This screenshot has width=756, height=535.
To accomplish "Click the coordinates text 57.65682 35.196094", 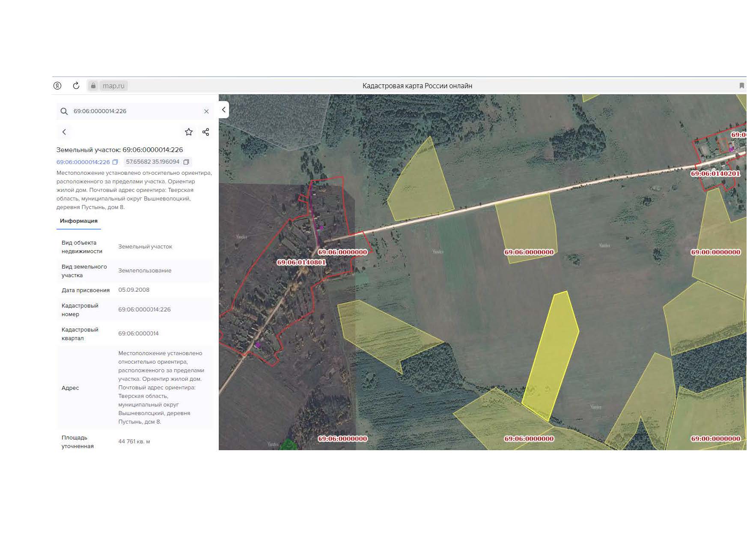I will (x=153, y=162).
